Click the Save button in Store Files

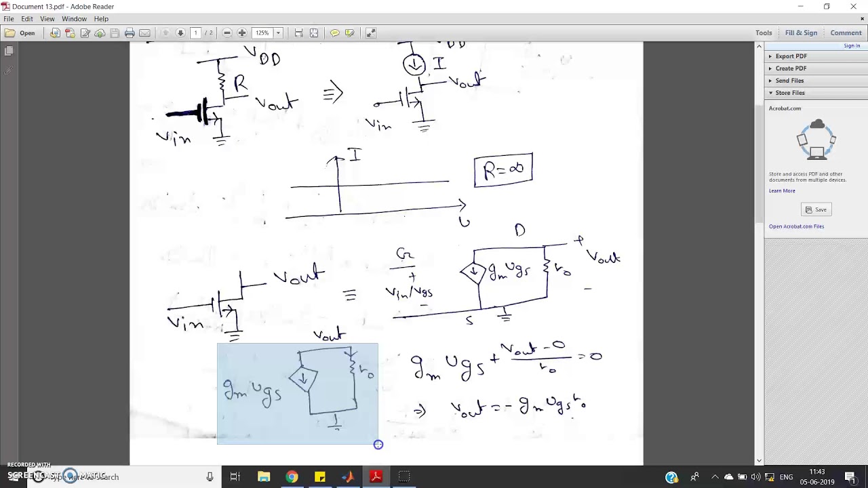[x=816, y=209]
